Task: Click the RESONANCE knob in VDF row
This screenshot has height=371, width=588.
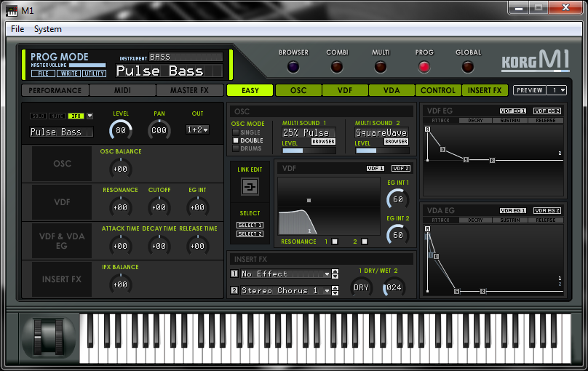Action: pos(120,207)
